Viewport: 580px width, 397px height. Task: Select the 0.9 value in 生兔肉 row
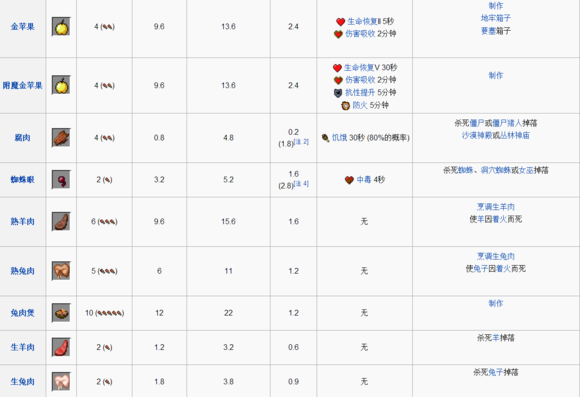(x=293, y=381)
